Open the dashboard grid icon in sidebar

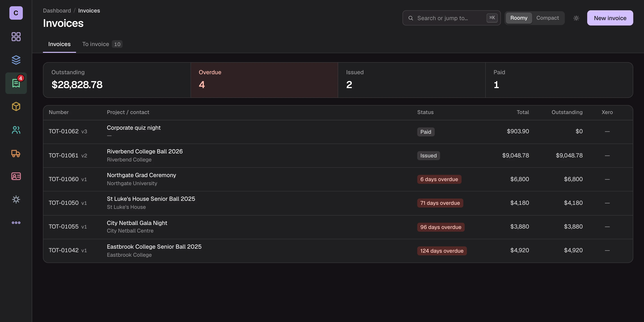tap(16, 36)
